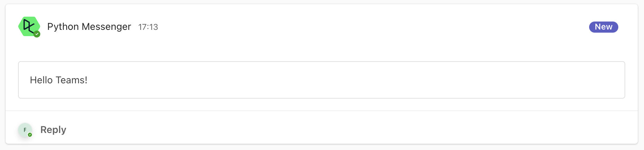Select the "Hello Teams!" message text
644x150 pixels.
(x=58, y=80)
